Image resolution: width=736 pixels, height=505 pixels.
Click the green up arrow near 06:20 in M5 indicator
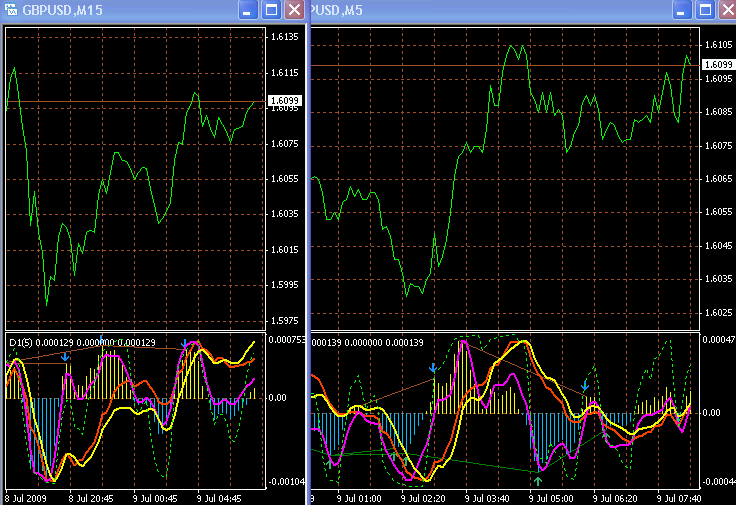coord(606,436)
